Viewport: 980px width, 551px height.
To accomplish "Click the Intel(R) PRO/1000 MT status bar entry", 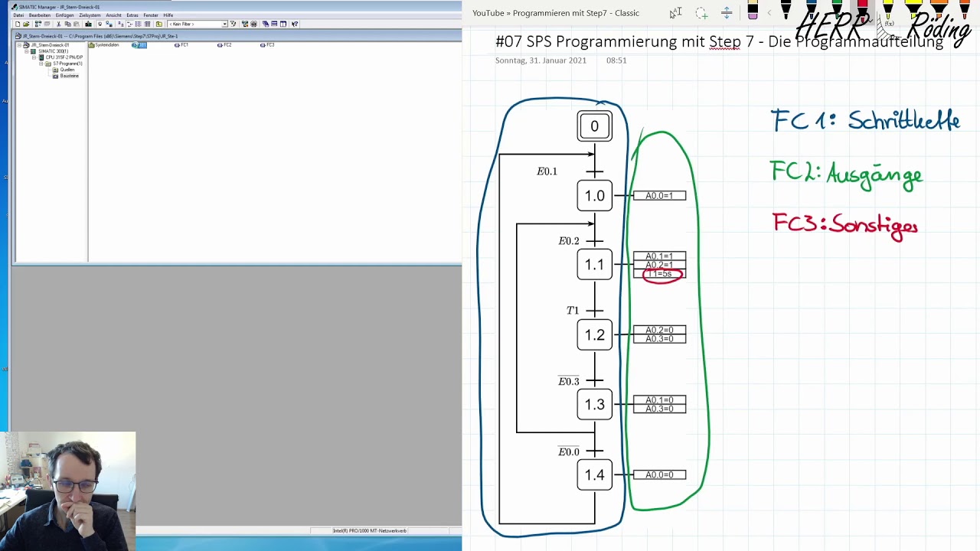I will click(370, 530).
